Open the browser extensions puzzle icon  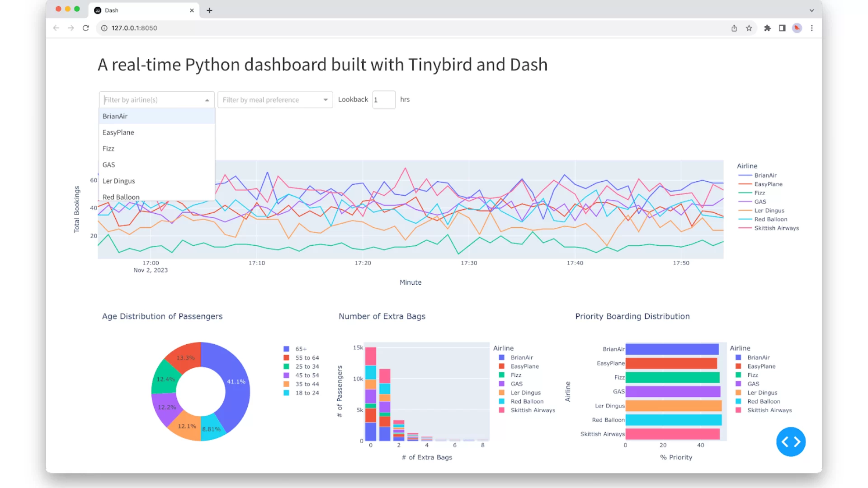click(x=767, y=28)
